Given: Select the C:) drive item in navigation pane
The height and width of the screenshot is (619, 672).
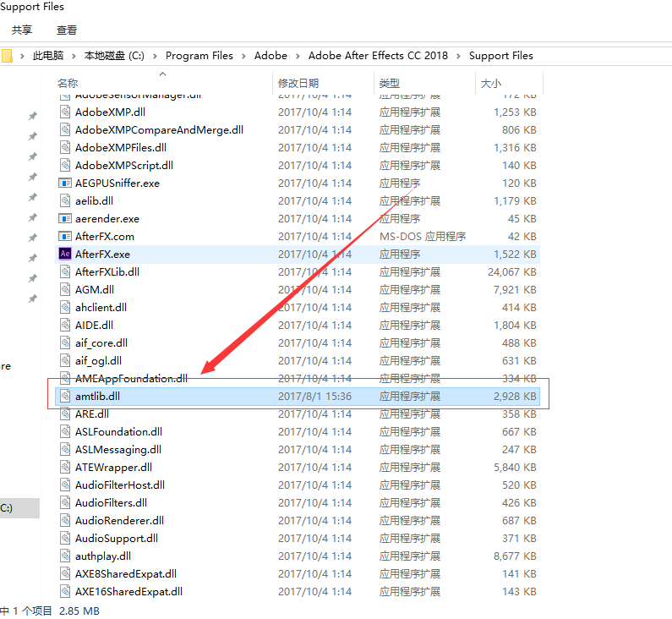Looking at the screenshot, I should tap(19, 508).
